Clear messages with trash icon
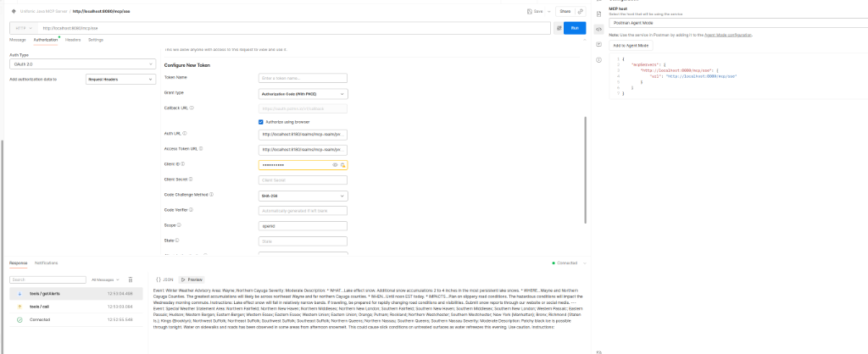 pos(131,279)
